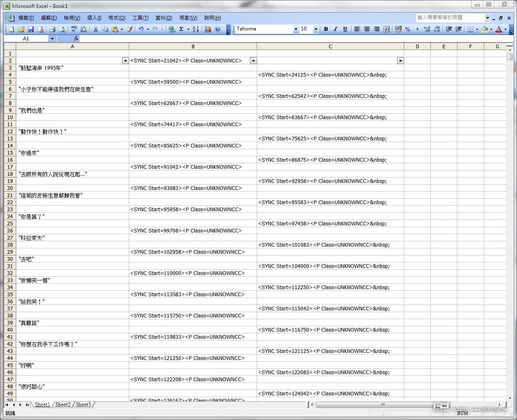Create a new blank workbook
Screen dimensions: 517x420
[11, 29]
